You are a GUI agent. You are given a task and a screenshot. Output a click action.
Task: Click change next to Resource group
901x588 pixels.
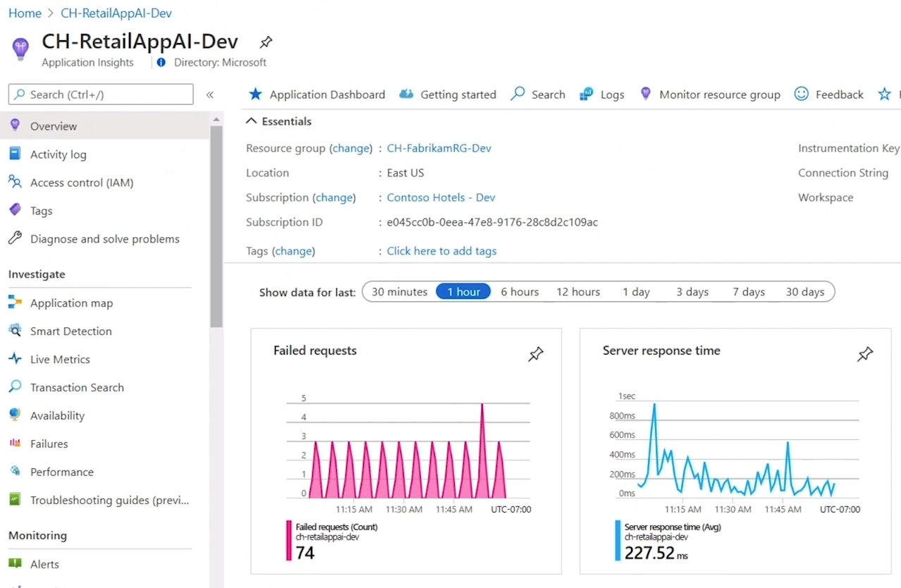(x=351, y=148)
